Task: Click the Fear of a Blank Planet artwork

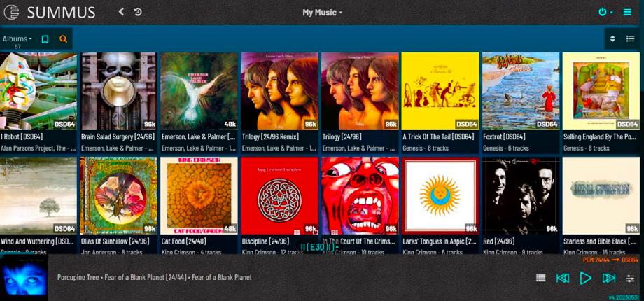Action: tap(24, 278)
